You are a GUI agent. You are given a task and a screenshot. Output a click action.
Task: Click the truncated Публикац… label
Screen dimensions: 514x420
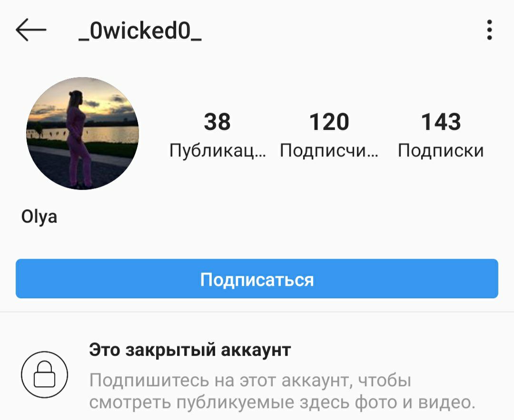click(x=217, y=150)
